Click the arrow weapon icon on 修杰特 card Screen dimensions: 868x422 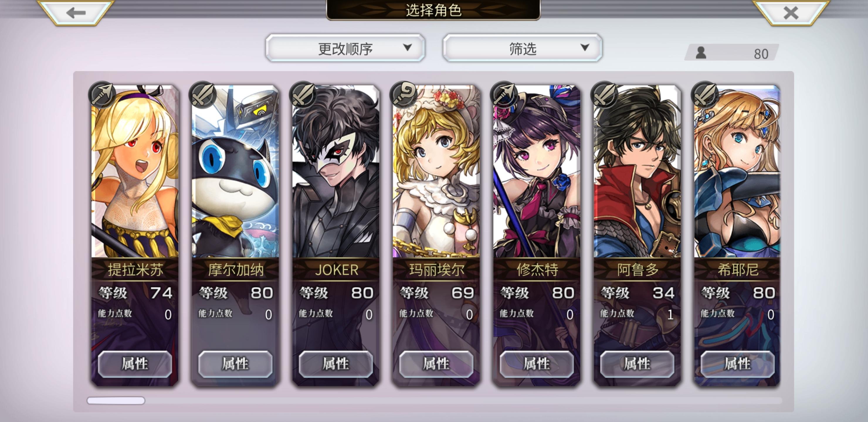coord(504,95)
